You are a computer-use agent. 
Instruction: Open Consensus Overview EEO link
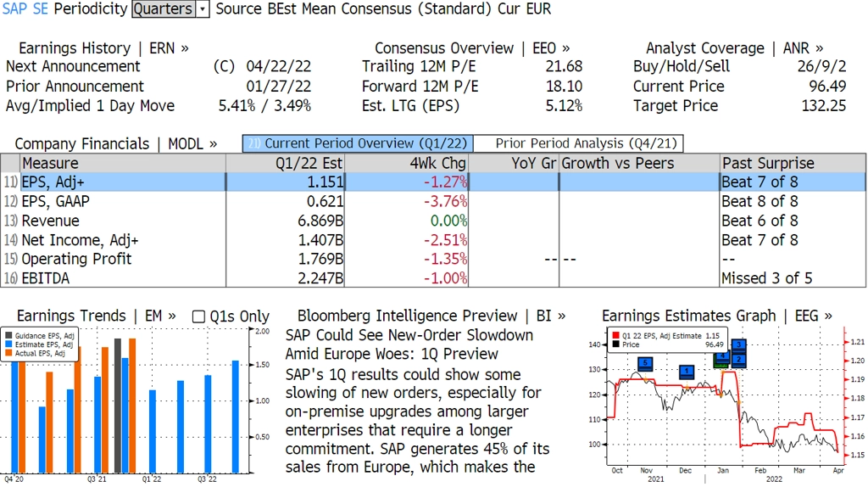click(472, 48)
